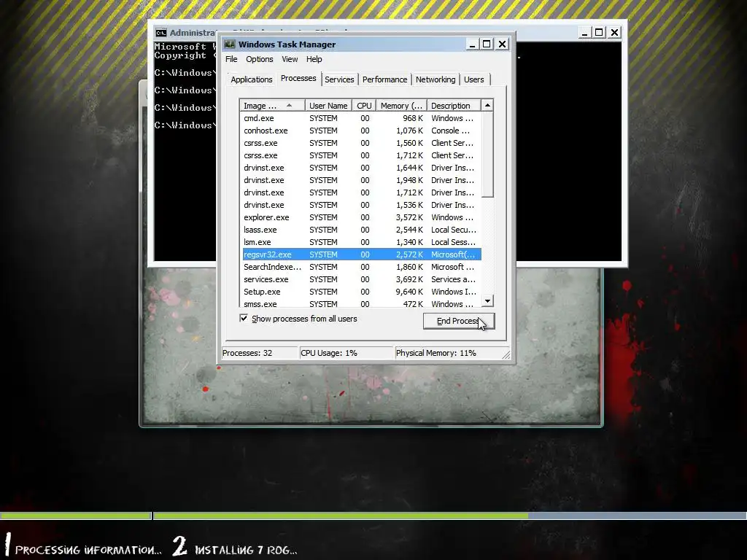Screen dimensions: 747x560
Task: Select the drvinst.exe row using 1,644 K
Action: coord(360,168)
